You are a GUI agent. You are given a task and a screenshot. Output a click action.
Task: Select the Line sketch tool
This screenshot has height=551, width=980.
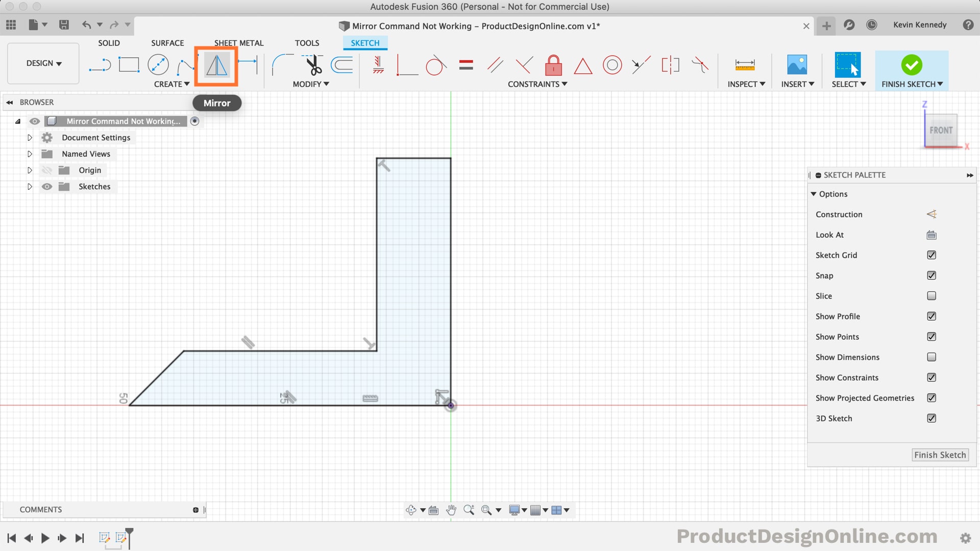[100, 65]
